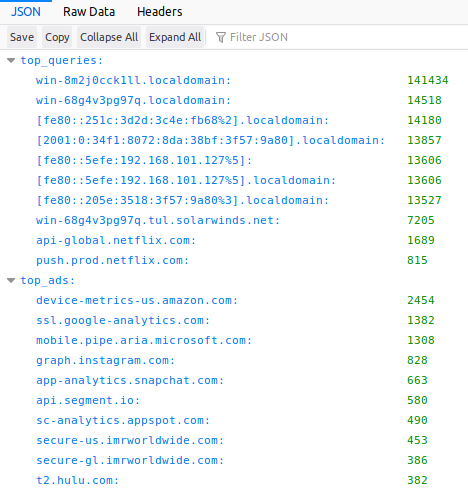Copy the JSON content
This screenshot has height=498, width=468.
click(x=57, y=37)
